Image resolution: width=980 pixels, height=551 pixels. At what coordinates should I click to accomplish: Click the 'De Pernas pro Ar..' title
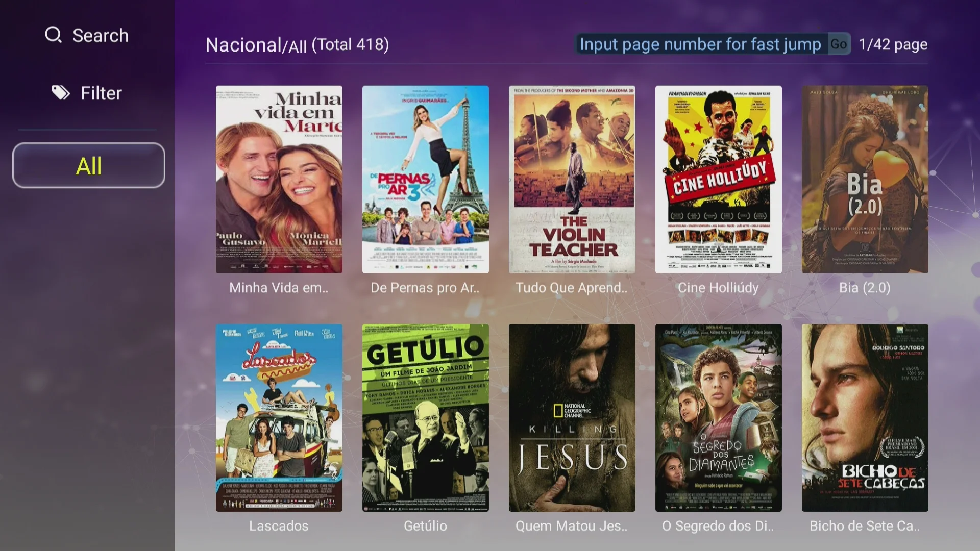click(x=425, y=288)
